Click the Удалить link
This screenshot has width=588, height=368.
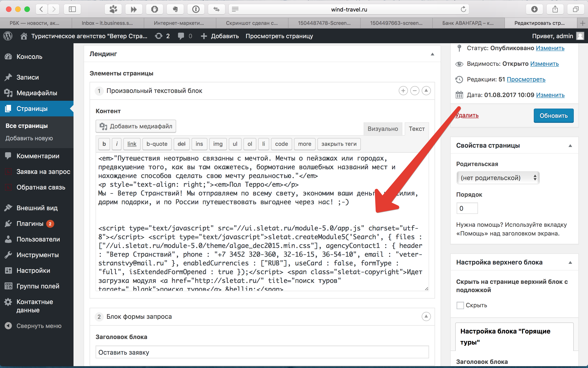467,115
